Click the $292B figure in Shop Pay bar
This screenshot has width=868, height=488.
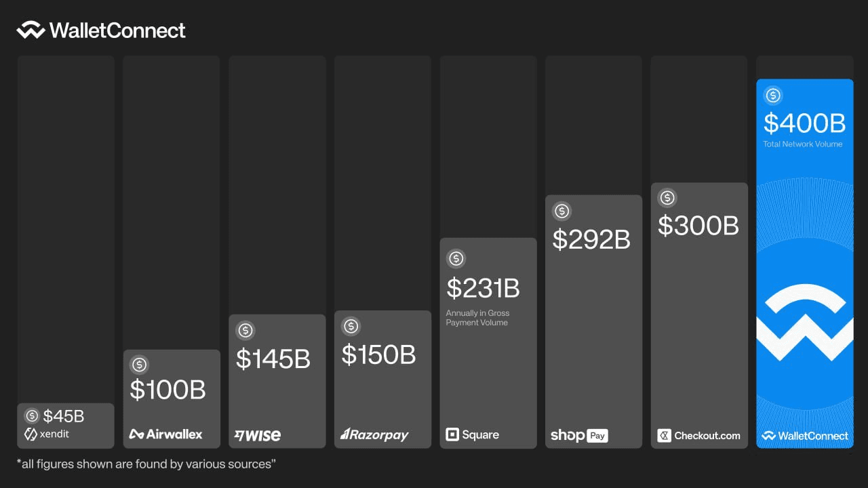point(591,239)
